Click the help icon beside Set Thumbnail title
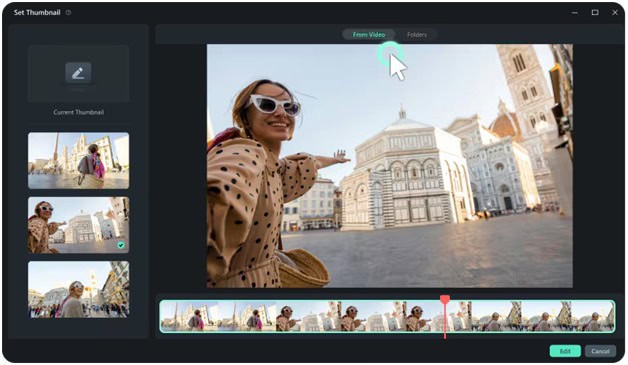 [x=68, y=12]
